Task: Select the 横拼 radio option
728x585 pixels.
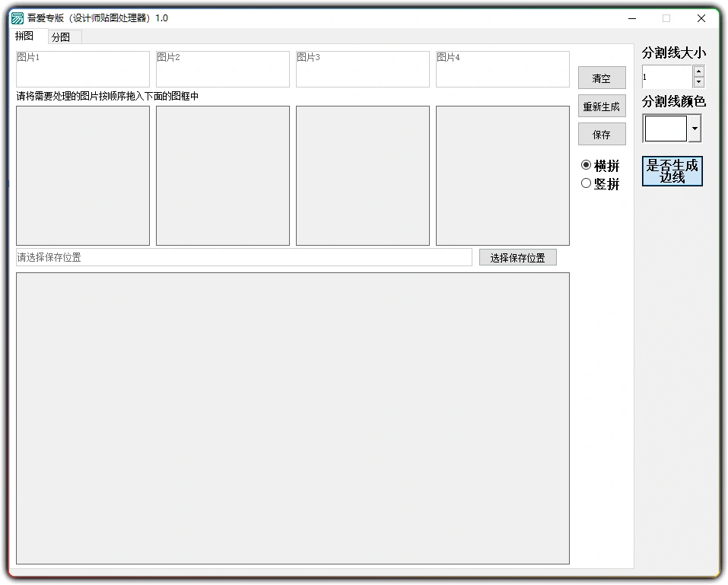Action: tap(586, 164)
